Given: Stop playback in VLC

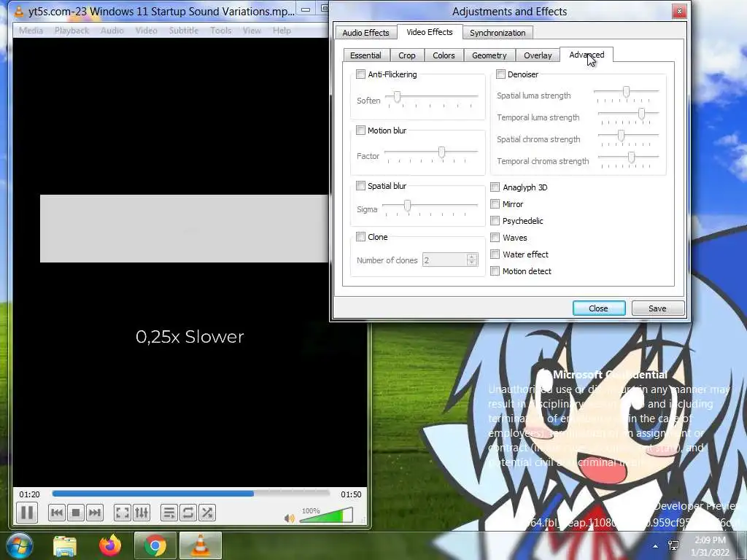Looking at the screenshot, I should 76,513.
